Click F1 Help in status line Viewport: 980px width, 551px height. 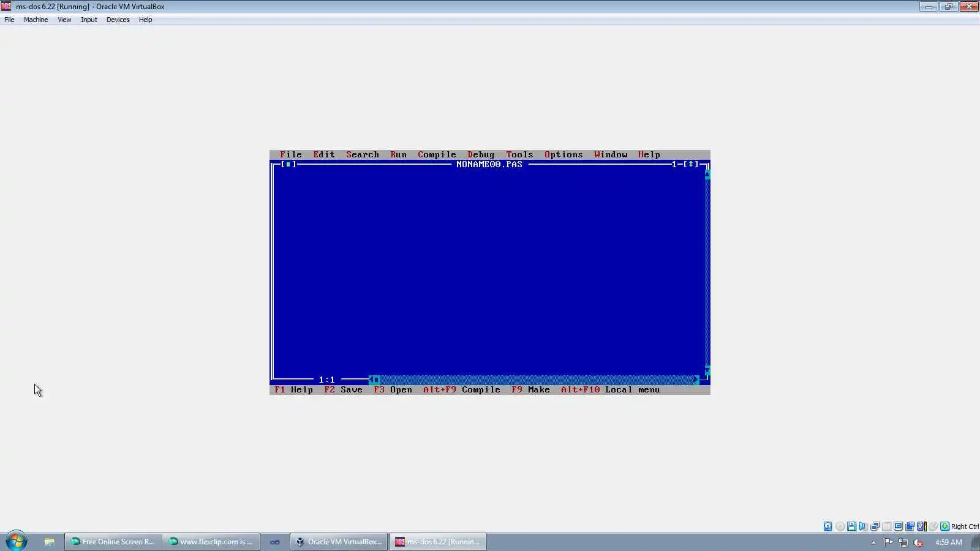(293, 389)
